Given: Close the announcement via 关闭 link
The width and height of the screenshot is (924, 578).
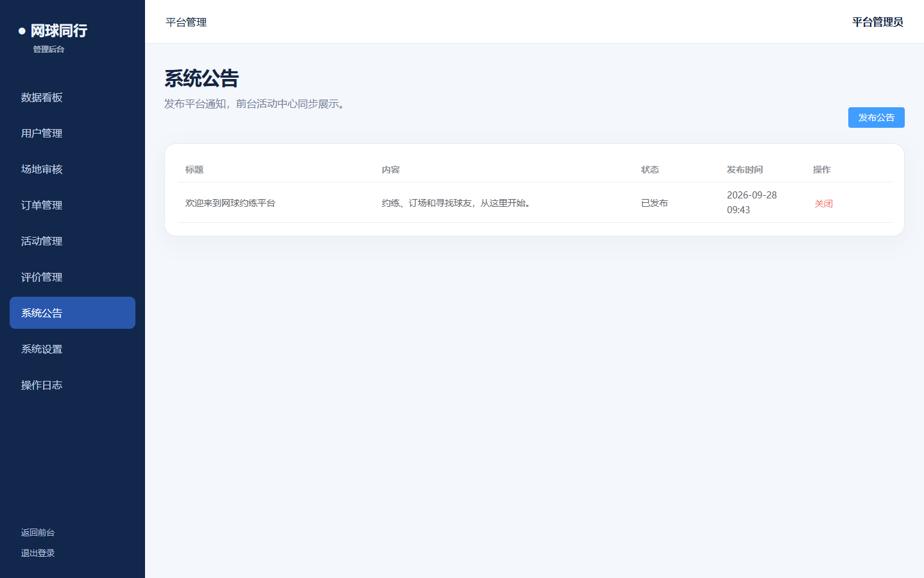Looking at the screenshot, I should (x=824, y=204).
